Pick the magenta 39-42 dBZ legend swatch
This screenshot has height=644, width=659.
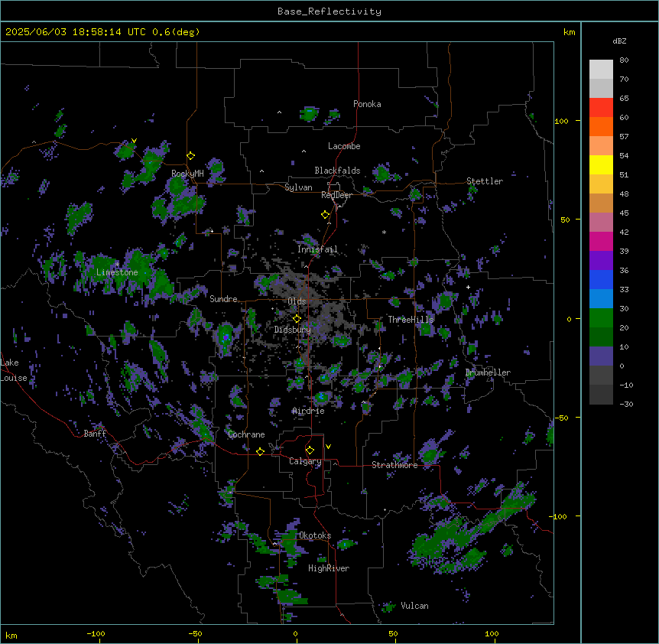click(x=601, y=241)
